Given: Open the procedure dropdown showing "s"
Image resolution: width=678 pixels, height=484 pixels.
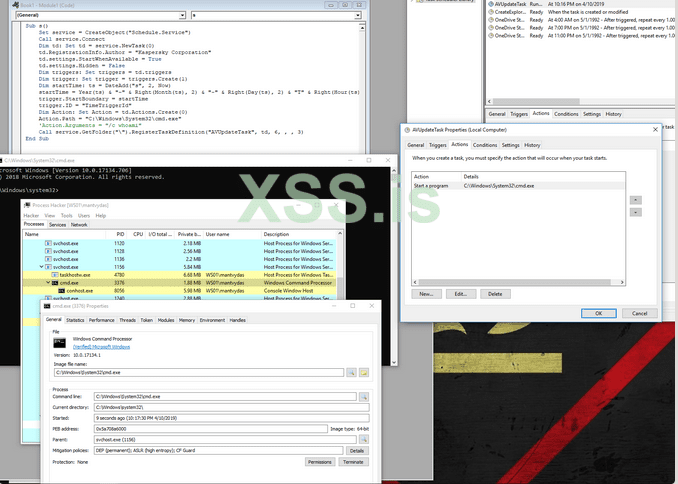Looking at the screenshot, I should tap(358, 15).
